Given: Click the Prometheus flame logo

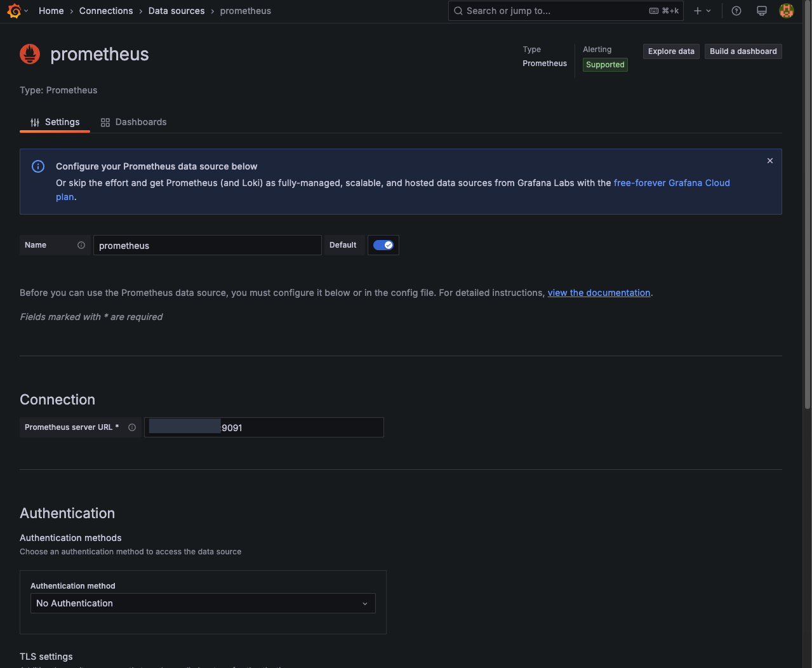Looking at the screenshot, I should click(30, 54).
